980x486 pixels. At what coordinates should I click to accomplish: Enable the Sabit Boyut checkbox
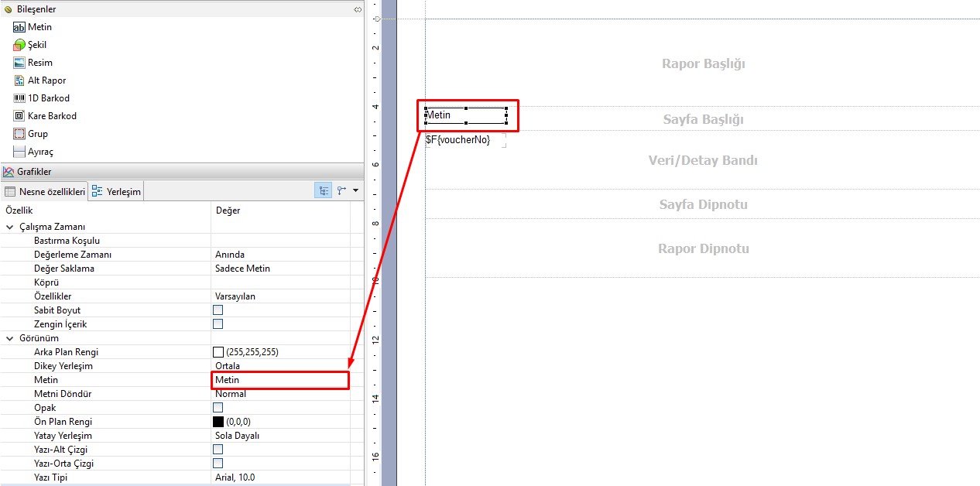coord(218,310)
